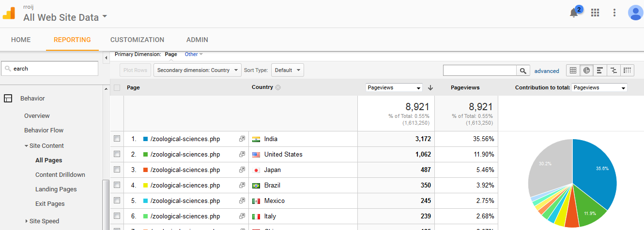The height and width of the screenshot is (230, 644).
Task: Open the Google apps grid
Action: coord(595,13)
